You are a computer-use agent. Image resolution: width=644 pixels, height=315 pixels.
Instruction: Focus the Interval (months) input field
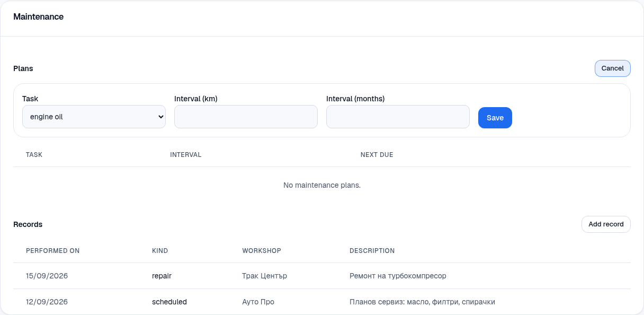(398, 117)
